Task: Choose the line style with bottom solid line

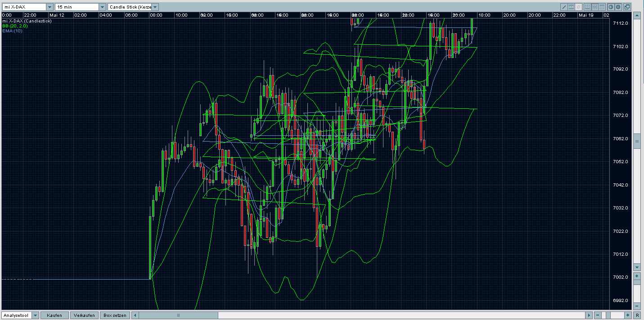Action: [x=587, y=7]
